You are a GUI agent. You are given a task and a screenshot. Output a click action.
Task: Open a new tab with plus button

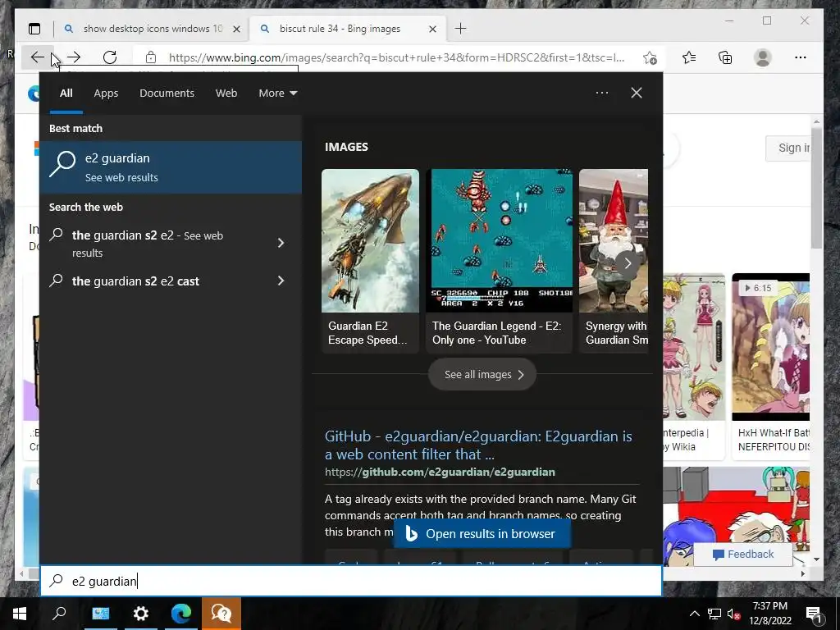pyautogui.click(x=460, y=29)
